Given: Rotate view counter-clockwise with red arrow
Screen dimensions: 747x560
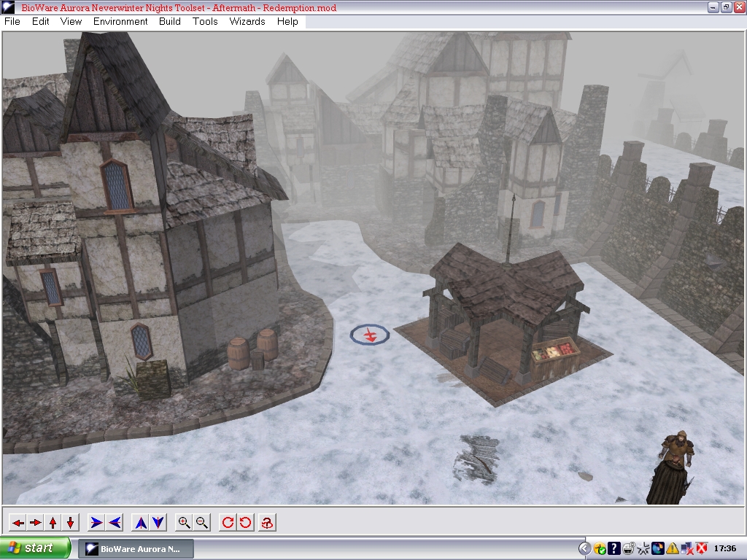Looking at the screenshot, I should 246,522.
